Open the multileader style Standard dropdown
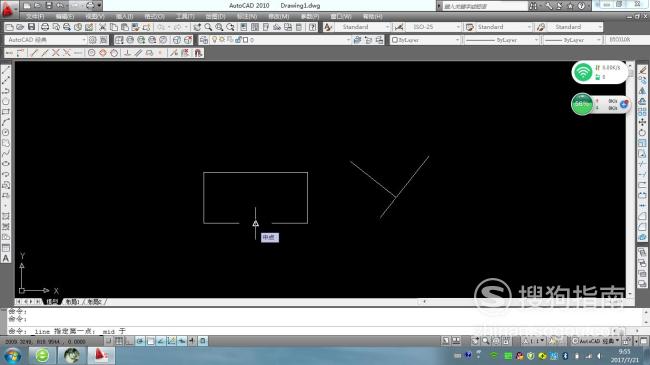Screen dimensions: 650x365 [575, 27]
